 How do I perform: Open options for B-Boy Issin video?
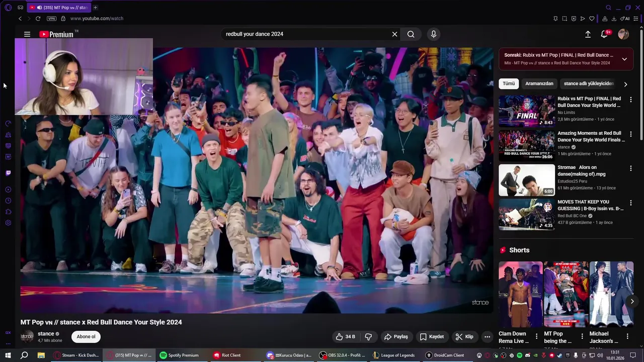(x=630, y=203)
